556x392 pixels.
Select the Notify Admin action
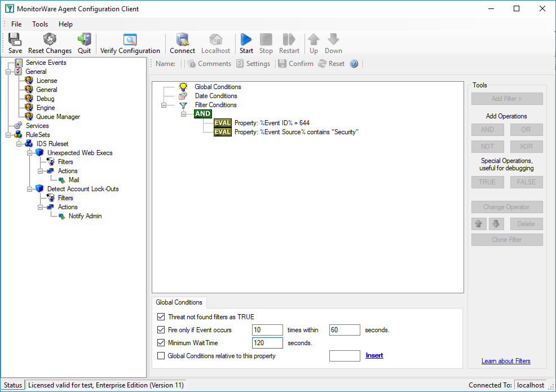pyautogui.click(x=85, y=216)
